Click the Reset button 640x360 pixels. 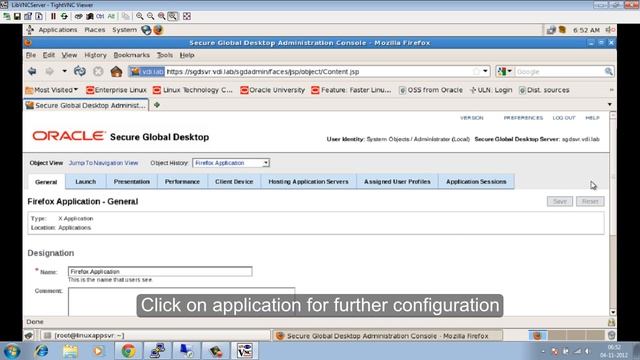click(x=590, y=201)
